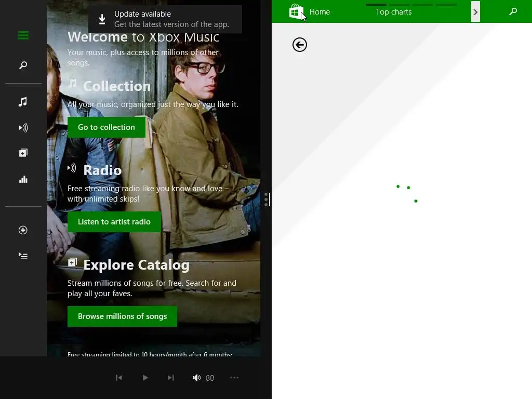Select the Top charts tab in the Store
Screen dimensions: 532x399
pos(394,12)
